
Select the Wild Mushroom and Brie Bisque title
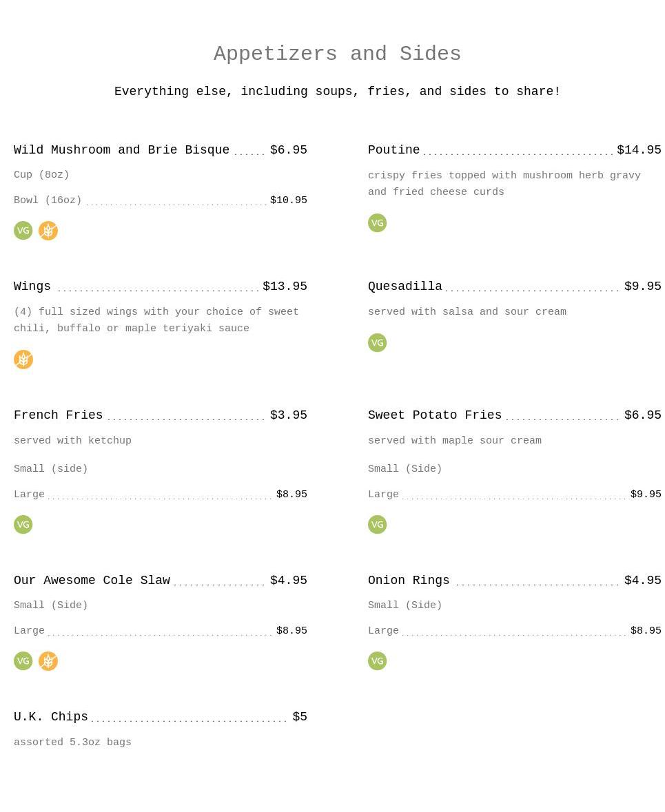coord(121,149)
